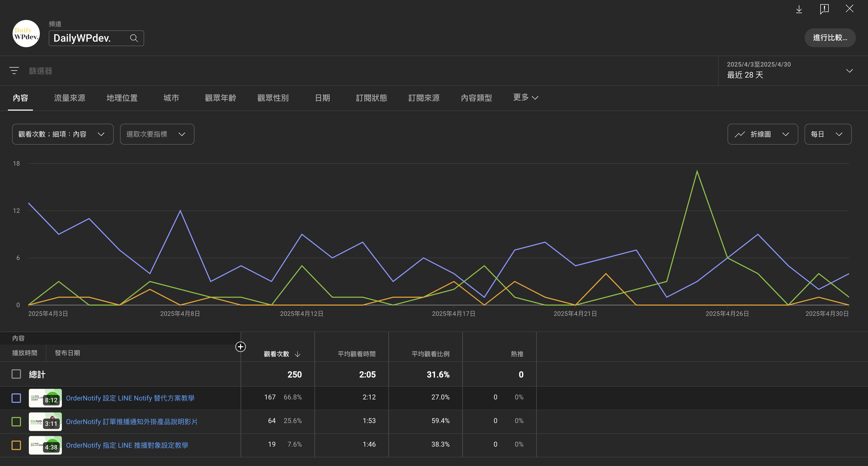Click the 篩選器 filter input
Screen dimensions: 868x466
point(40,71)
